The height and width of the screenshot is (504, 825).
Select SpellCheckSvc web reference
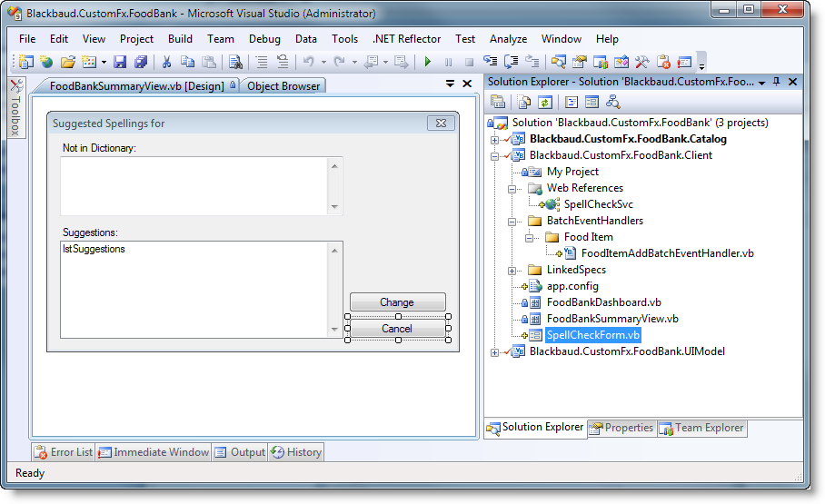(x=598, y=204)
